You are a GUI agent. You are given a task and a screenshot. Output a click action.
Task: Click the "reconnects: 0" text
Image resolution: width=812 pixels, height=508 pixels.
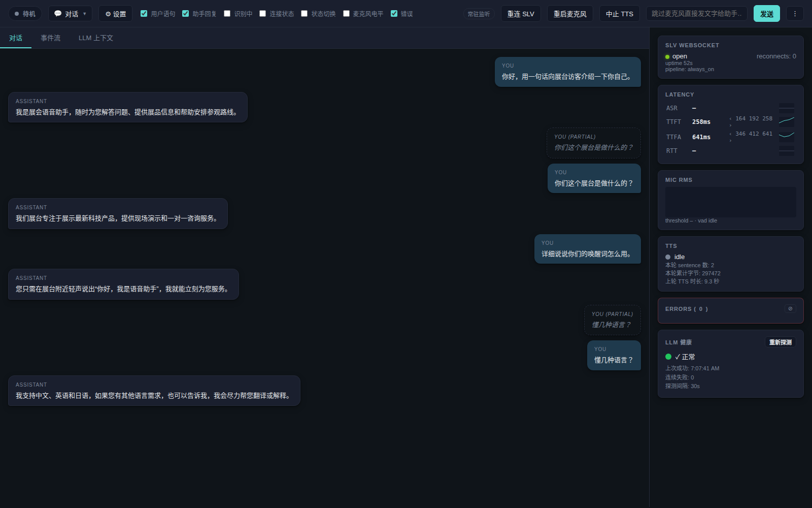pyautogui.click(x=776, y=56)
